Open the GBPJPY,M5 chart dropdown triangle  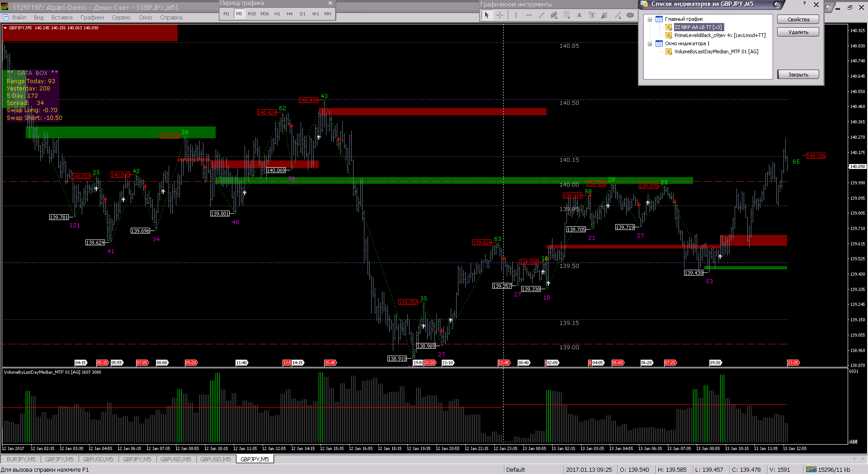[5, 28]
